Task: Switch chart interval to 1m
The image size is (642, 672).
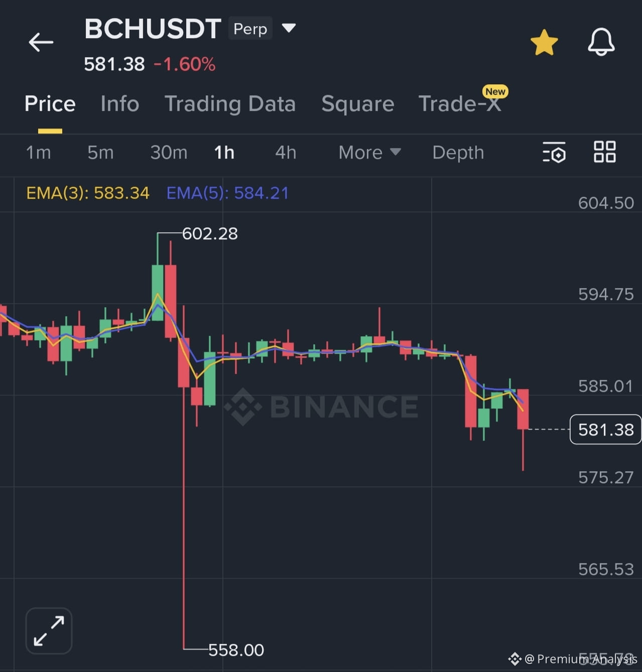Action: (x=38, y=153)
